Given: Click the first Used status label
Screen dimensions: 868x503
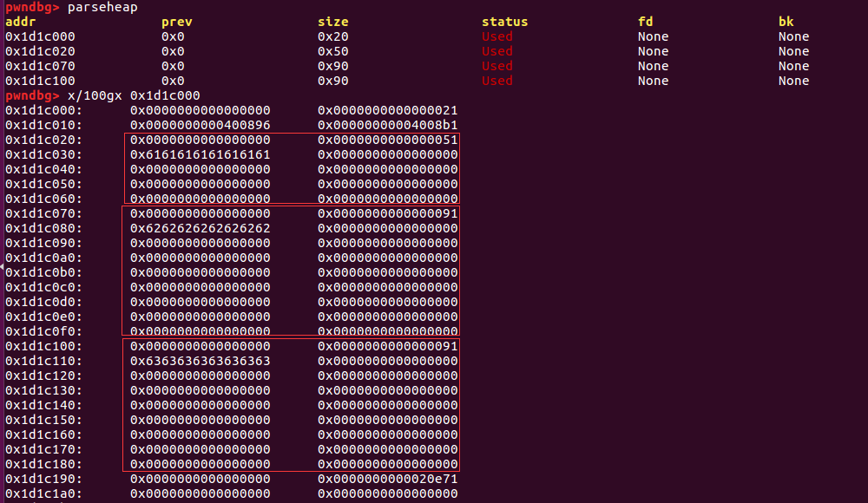Looking at the screenshot, I should (x=496, y=36).
